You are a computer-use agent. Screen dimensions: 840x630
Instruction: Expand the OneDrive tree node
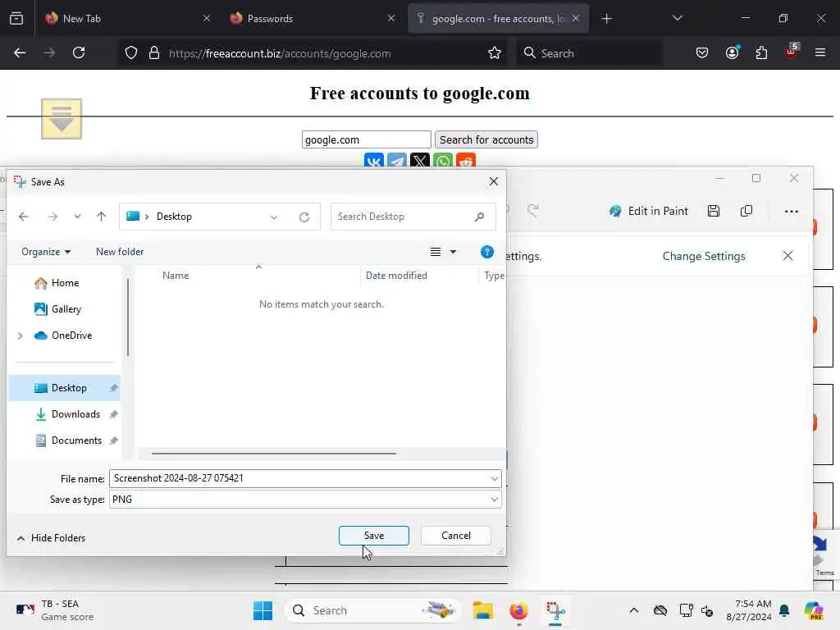[21, 336]
